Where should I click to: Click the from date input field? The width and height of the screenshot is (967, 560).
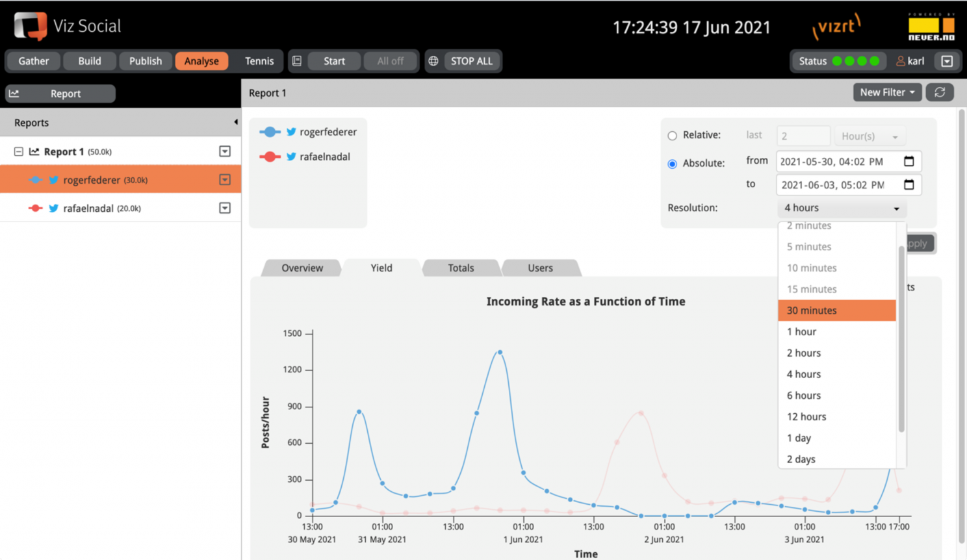tap(849, 161)
